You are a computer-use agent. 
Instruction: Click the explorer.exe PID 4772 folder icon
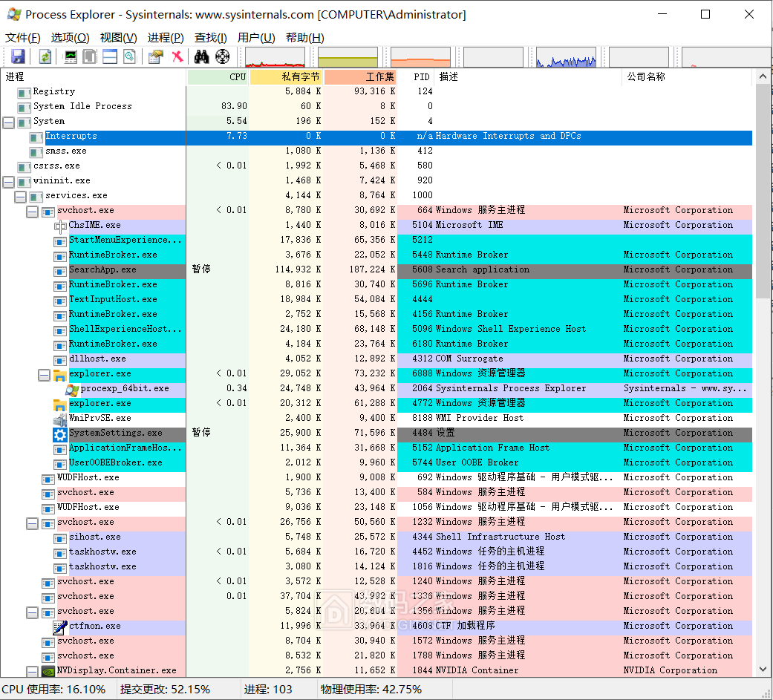tap(59, 405)
